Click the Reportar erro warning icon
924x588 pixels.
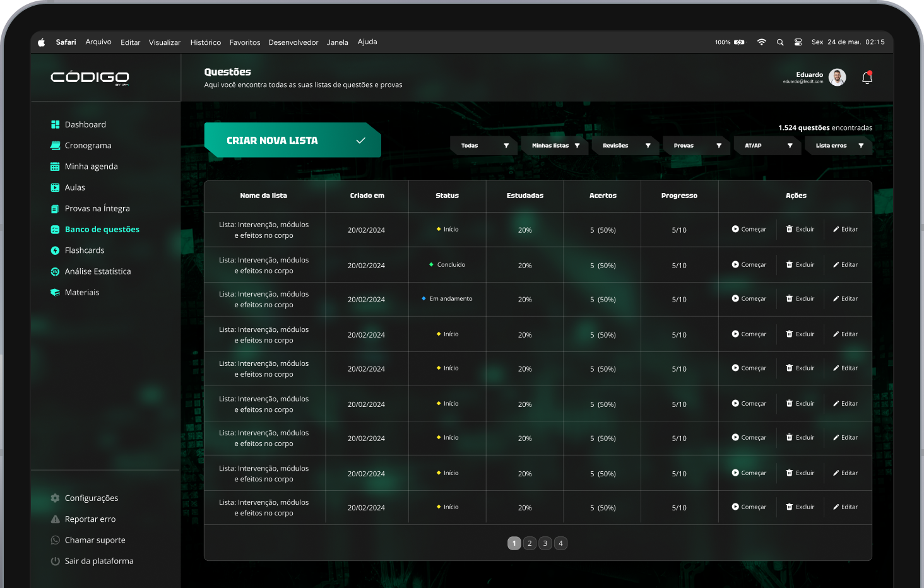[56, 519]
